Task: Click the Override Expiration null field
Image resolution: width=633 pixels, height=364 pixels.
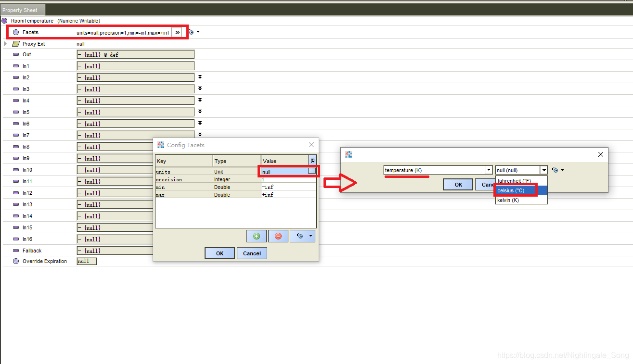Action: point(87,261)
